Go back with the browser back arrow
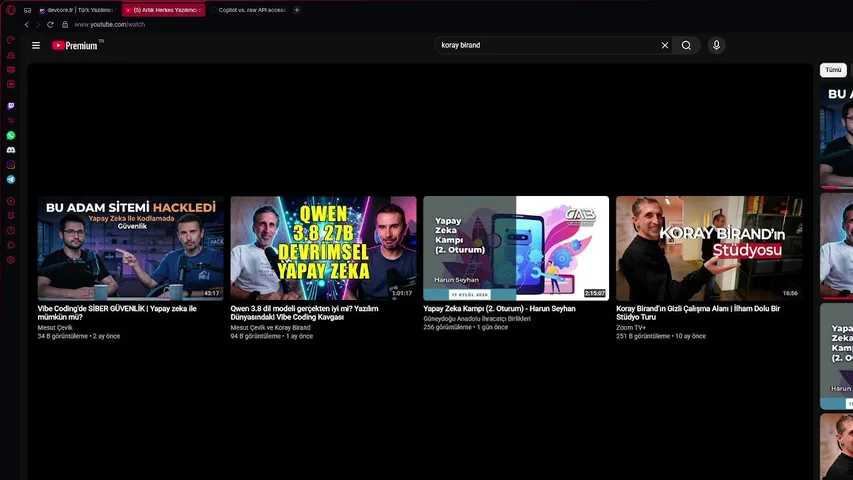853x480 pixels. click(26, 24)
